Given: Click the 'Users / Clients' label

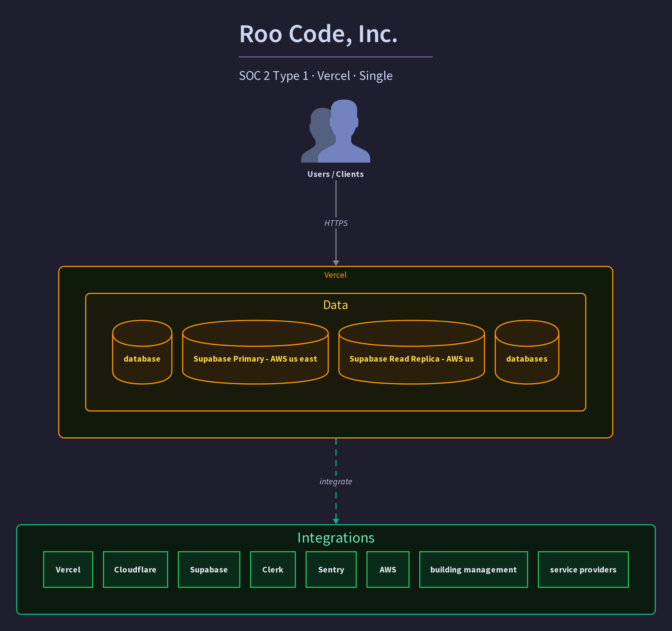Looking at the screenshot, I should 335,174.
